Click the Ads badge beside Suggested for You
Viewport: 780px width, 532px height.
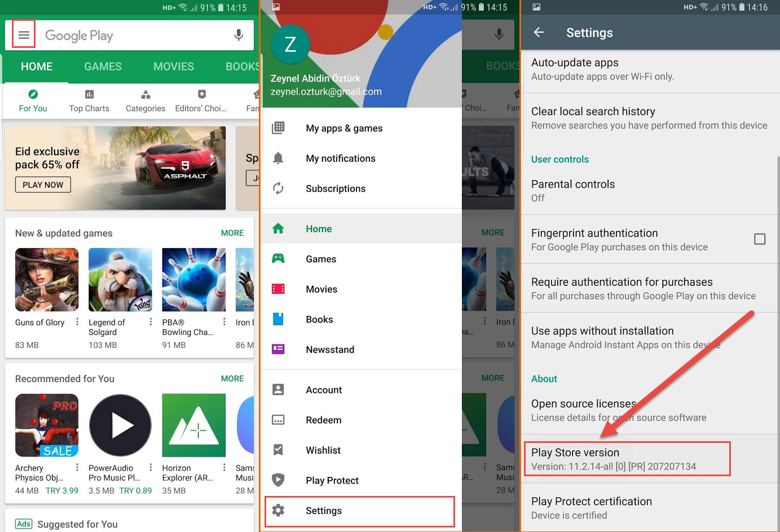24,524
